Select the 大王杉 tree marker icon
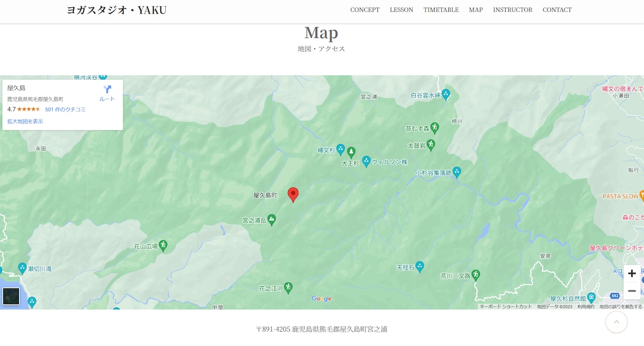The width and height of the screenshot is (644, 346). [351, 153]
